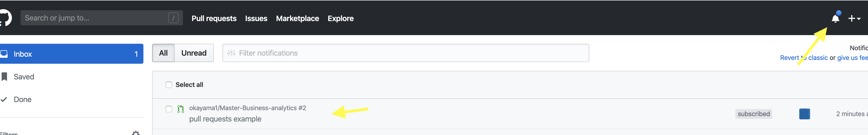Click the GitHub logo icon
Viewport: 868px width, 135px height.
(5, 18)
